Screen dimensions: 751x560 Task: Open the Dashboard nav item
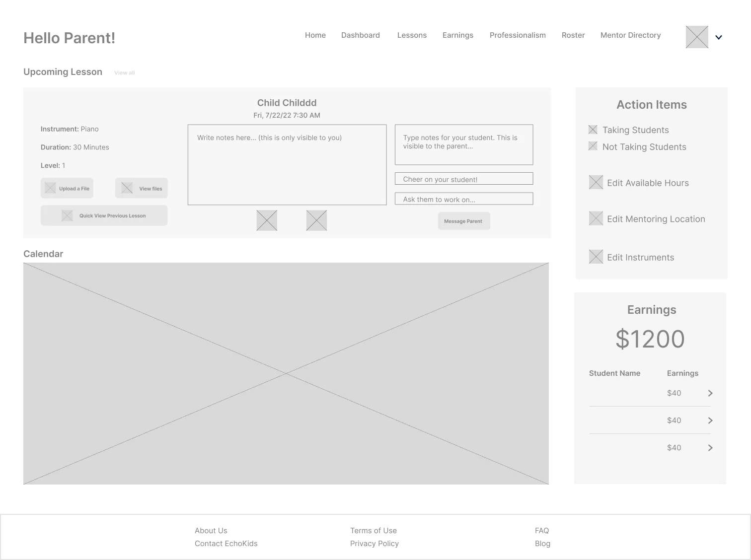tap(361, 35)
